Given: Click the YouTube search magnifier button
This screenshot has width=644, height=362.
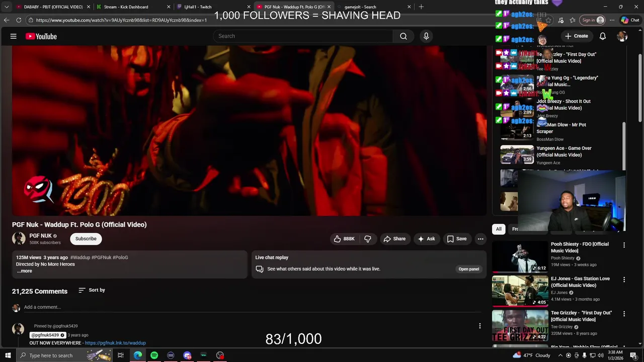Looking at the screenshot, I should (403, 36).
